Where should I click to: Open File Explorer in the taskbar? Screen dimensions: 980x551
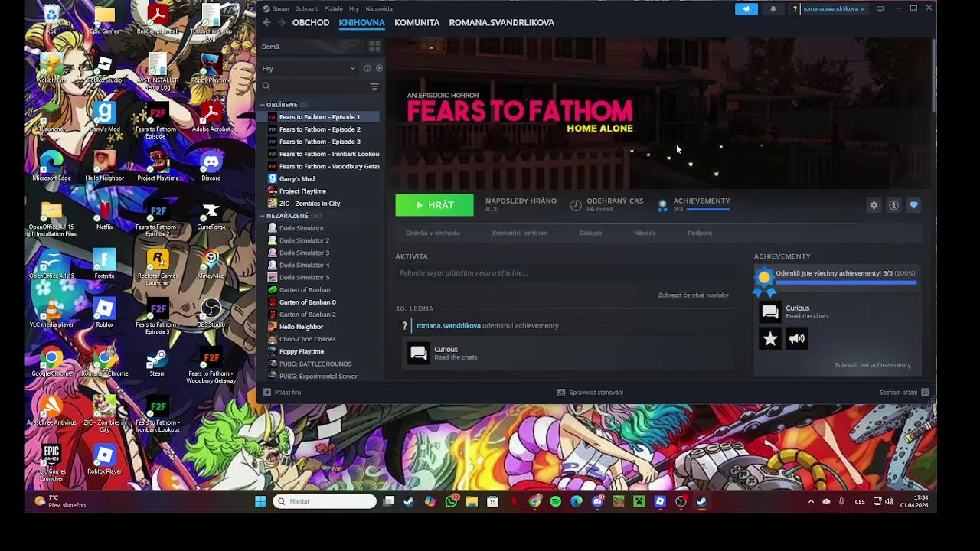click(472, 501)
